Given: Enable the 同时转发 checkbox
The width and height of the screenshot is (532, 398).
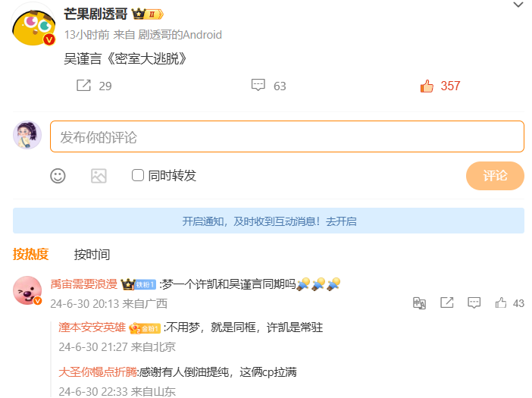Looking at the screenshot, I should point(138,175).
